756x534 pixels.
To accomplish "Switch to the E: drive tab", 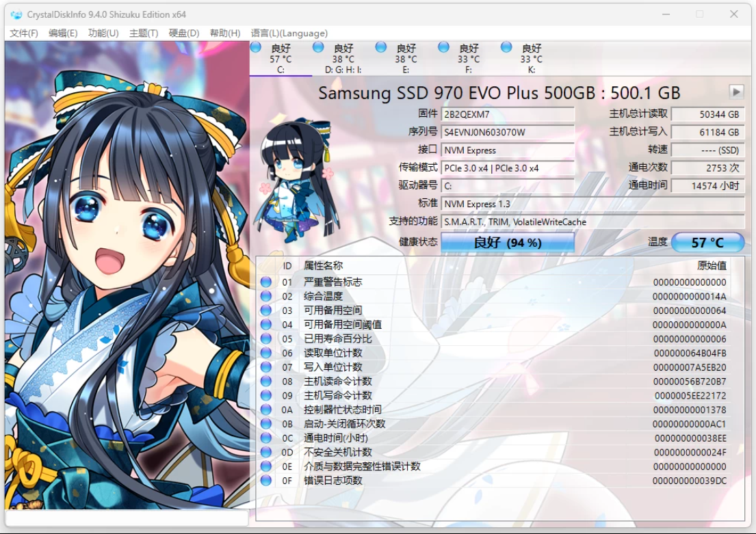I will 406,58.
